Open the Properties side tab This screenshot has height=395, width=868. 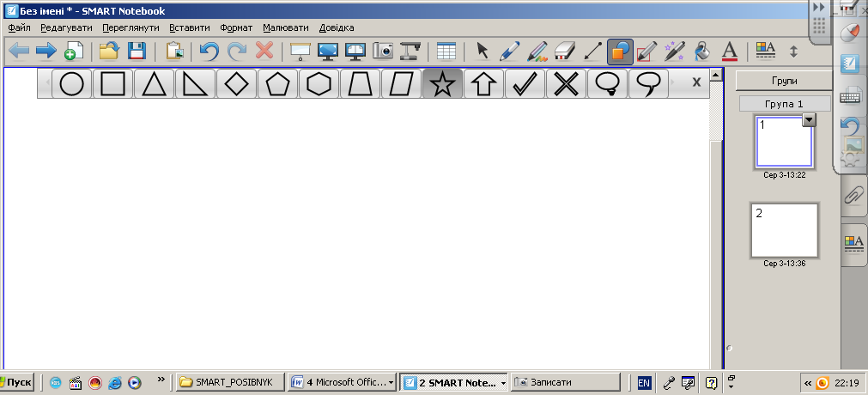click(854, 243)
